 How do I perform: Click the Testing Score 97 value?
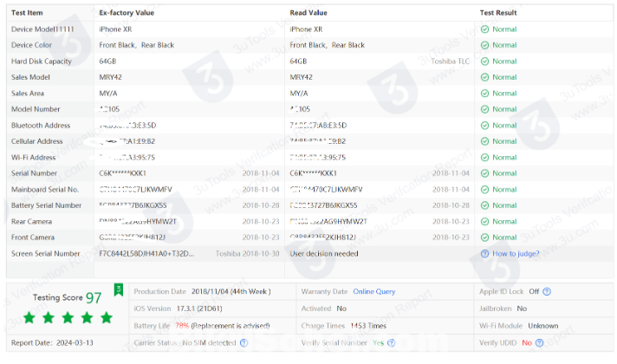pyautogui.click(x=94, y=298)
